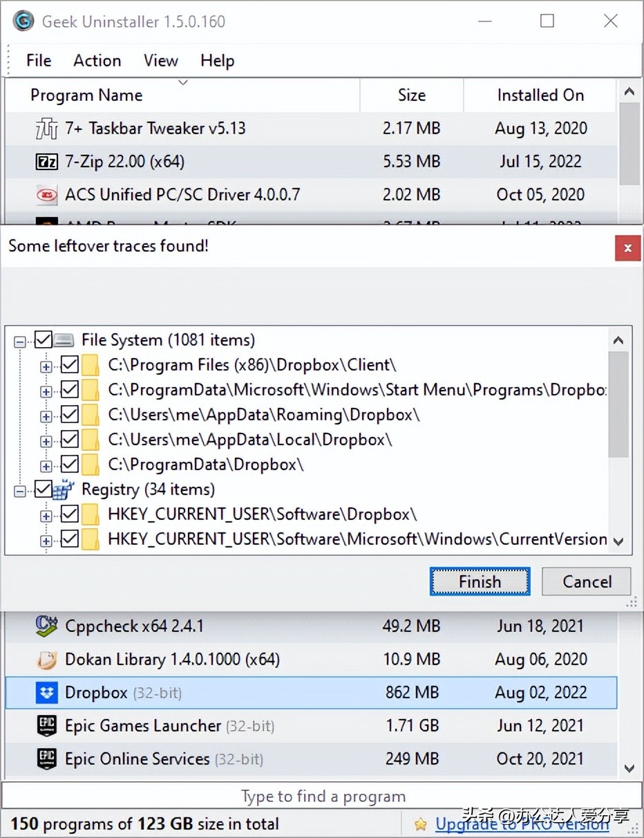Click the program search field
Image resolution: width=644 pixels, height=838 pixels.
click(x=322, y=796)
